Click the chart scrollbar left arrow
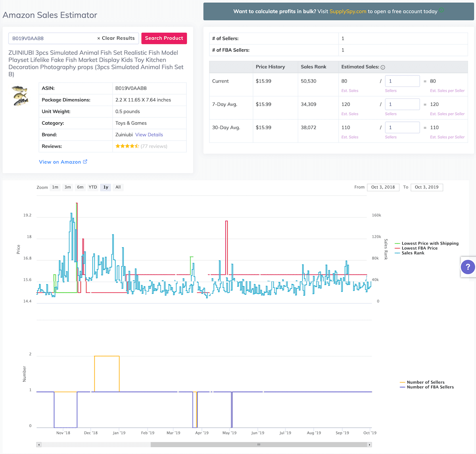The width and height of the screenshot is (476, 454). pyautogui.click(x=39, y=444)
